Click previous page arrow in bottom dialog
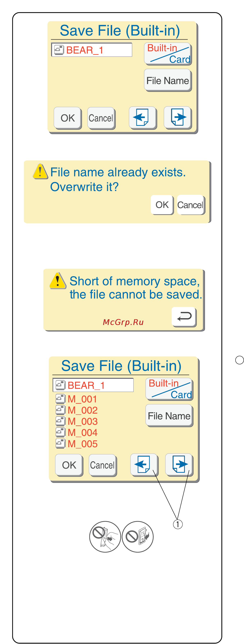 tap(144, 465)
